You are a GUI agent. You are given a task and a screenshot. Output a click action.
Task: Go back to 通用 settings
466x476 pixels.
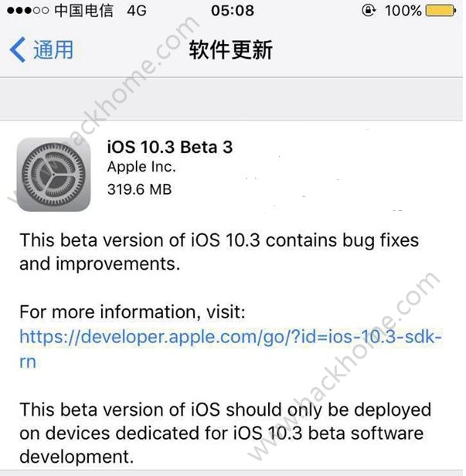pyautogui.click(x=42, y=49)
